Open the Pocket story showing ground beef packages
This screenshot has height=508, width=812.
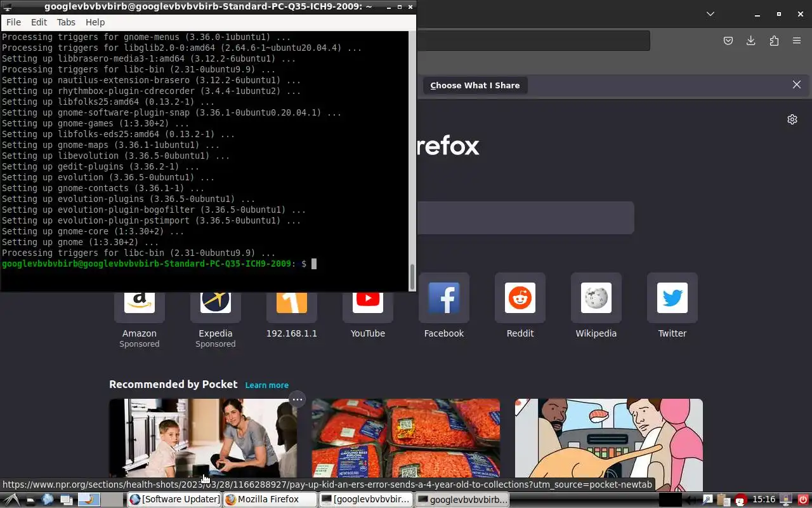coord(406,438)
